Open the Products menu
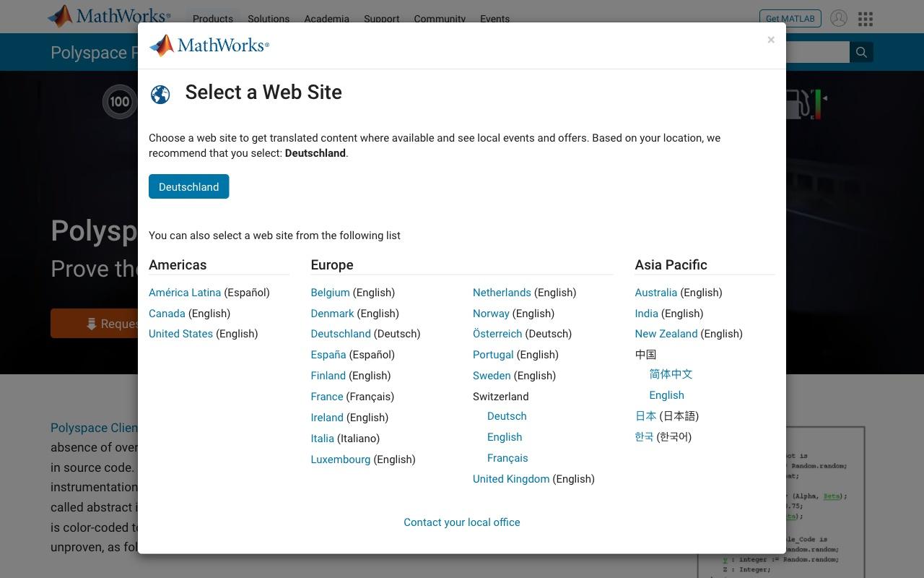Screen dimensions: 924x578 pos(213,19)
